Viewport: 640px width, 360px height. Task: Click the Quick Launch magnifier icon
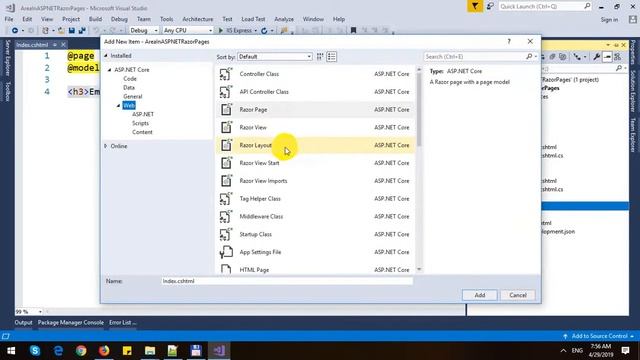click(587, 6)
